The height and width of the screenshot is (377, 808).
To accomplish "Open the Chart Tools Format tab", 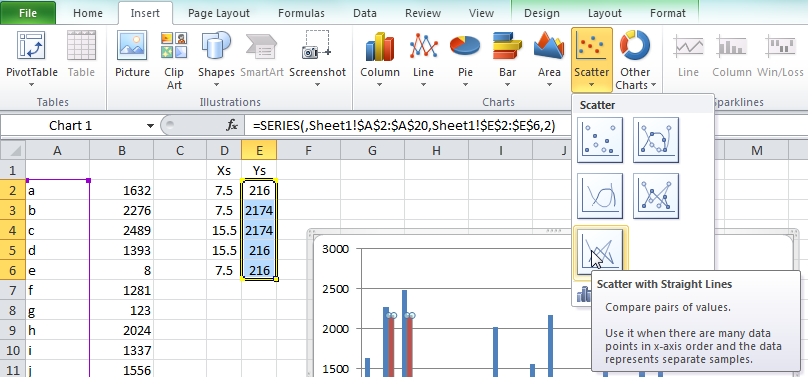I will click(x=668, y=13).
